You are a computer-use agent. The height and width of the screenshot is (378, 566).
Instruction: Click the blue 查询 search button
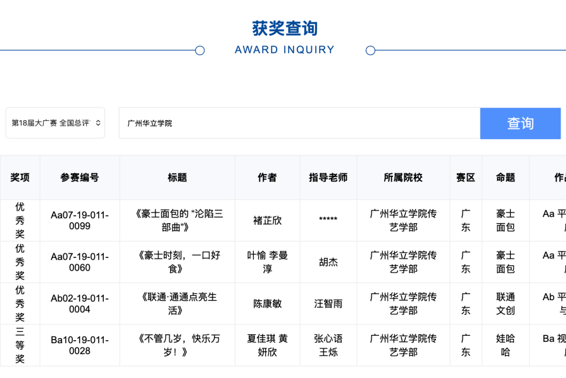(520, 123)
